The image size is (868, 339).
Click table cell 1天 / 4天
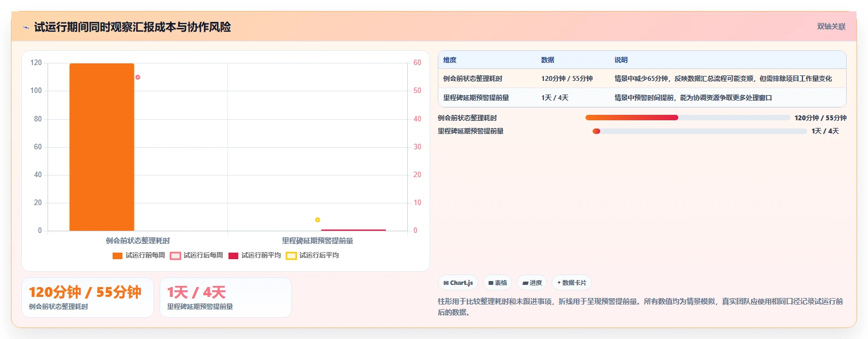(555, 98)
